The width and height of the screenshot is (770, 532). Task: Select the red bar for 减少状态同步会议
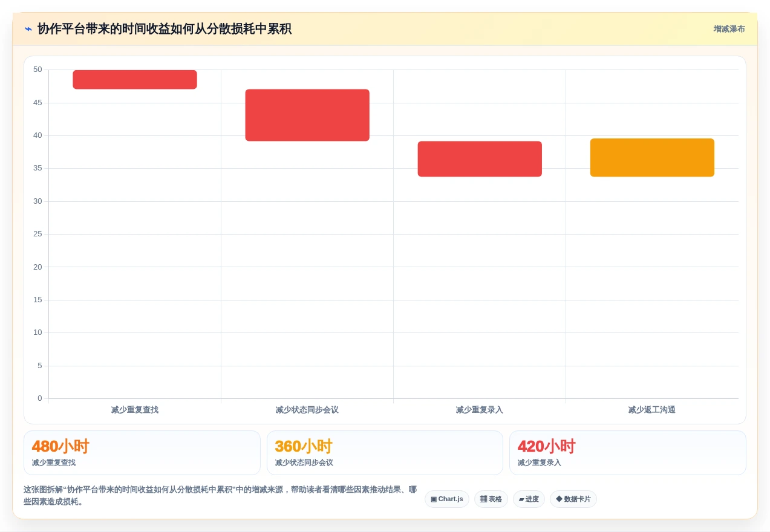(307, 115)
